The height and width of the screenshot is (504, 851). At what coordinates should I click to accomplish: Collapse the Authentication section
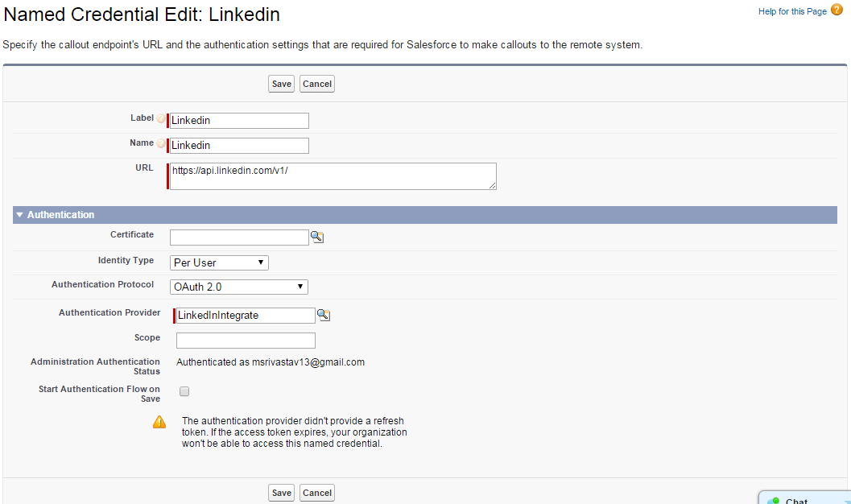20,215
